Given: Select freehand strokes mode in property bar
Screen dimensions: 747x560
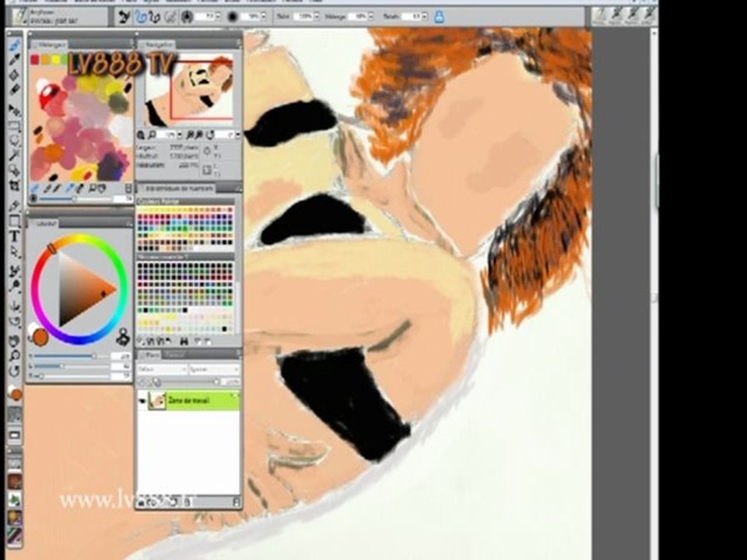Looking at the screenshot, I should click(140, 17).
